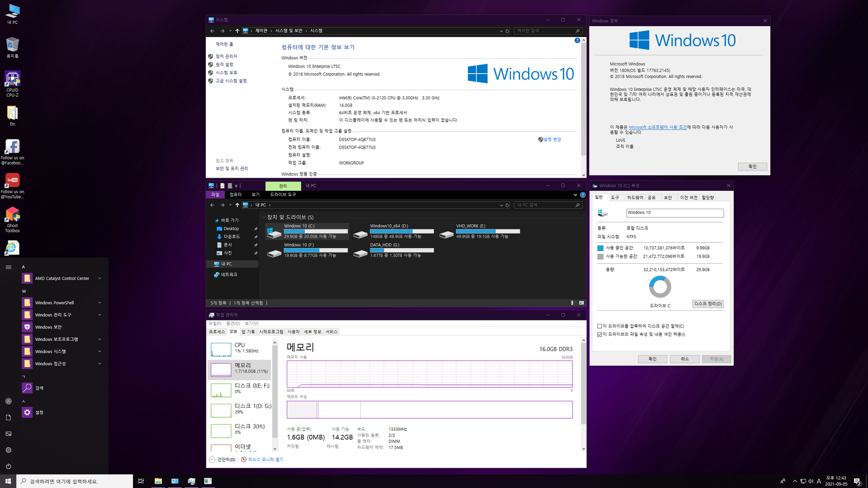Image resolution: width=868 pixels, height=488 pixels.
Task: Open Microsoft 소프트웨어 사용 조건 link
Action: pos(657,127)
